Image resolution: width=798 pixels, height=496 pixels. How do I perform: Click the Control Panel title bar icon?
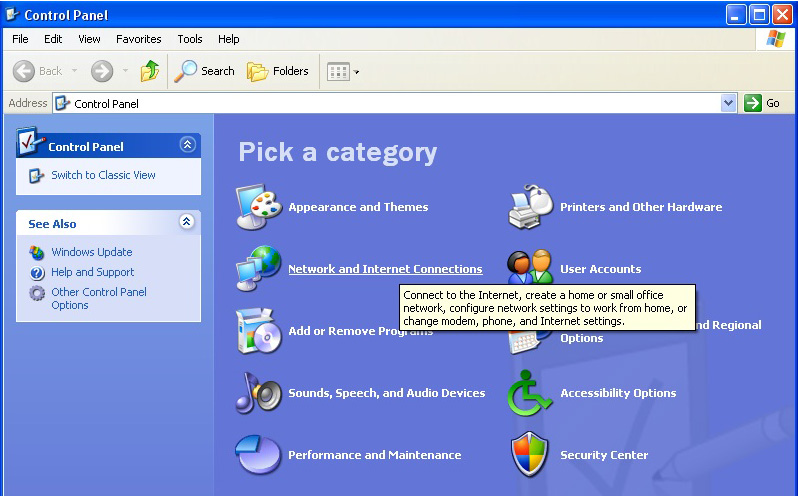12,15
